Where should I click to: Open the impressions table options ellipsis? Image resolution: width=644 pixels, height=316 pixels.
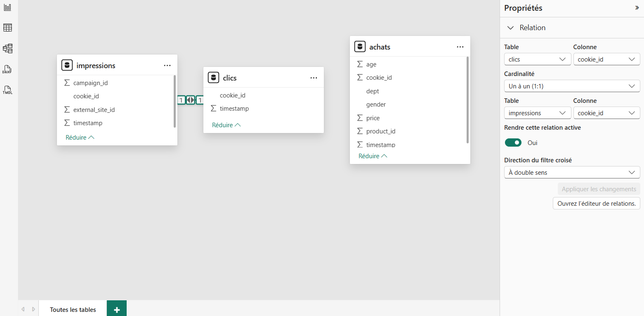point(167,65)
